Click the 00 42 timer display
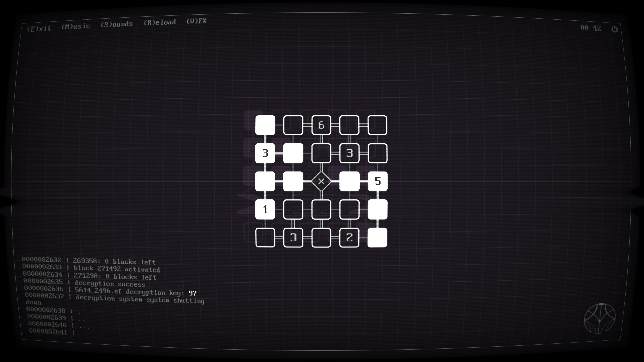Image resolution: width=644 pixels, height=362 pixels. pos(591,28)
